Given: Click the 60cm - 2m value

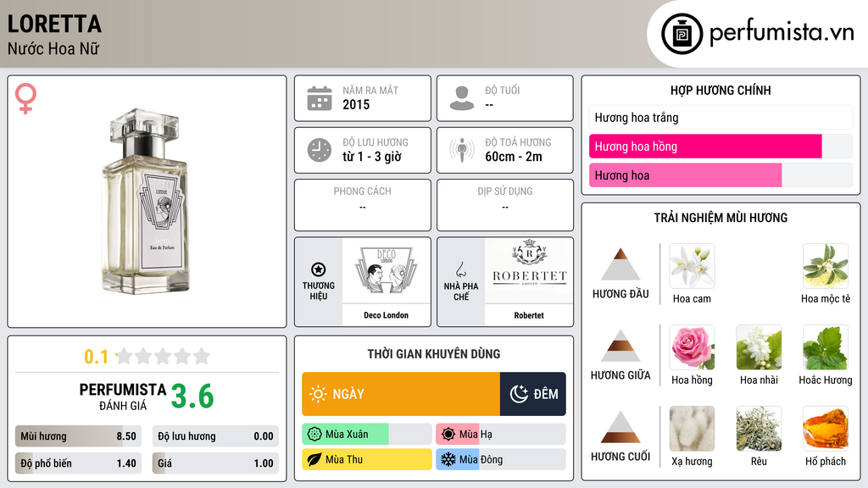Looking at the screenshot, I should pos(514,157).
